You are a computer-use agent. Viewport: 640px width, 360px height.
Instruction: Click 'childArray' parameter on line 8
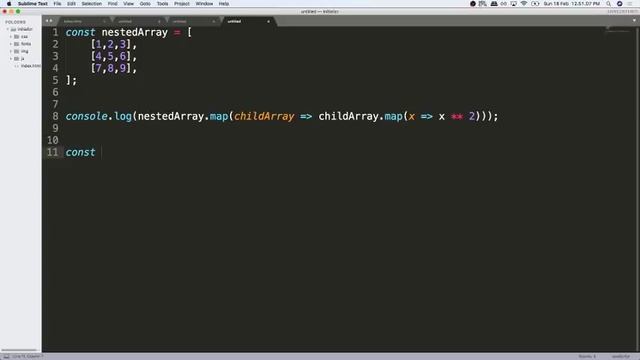pyautogui.click(x=264, y=116)
